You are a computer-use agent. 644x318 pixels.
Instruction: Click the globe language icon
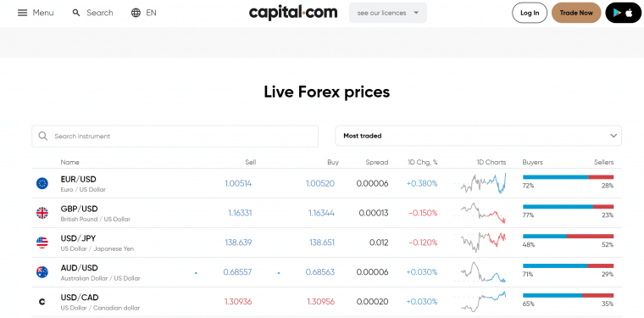[x=136, y=13]
